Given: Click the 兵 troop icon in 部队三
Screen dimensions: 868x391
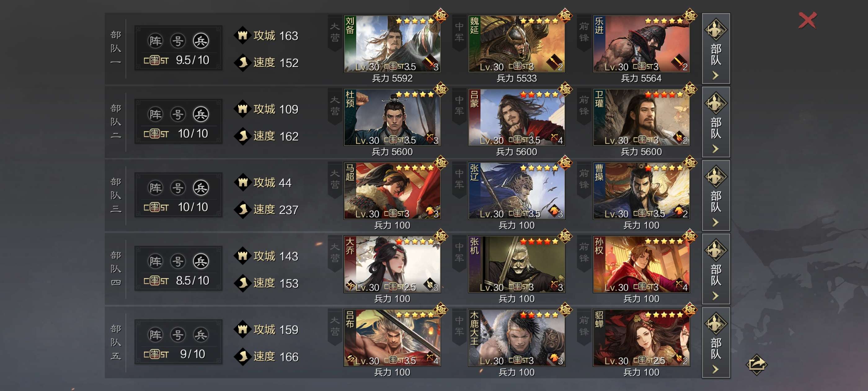Looking at the screenshot, I should (x=201, y=188).
